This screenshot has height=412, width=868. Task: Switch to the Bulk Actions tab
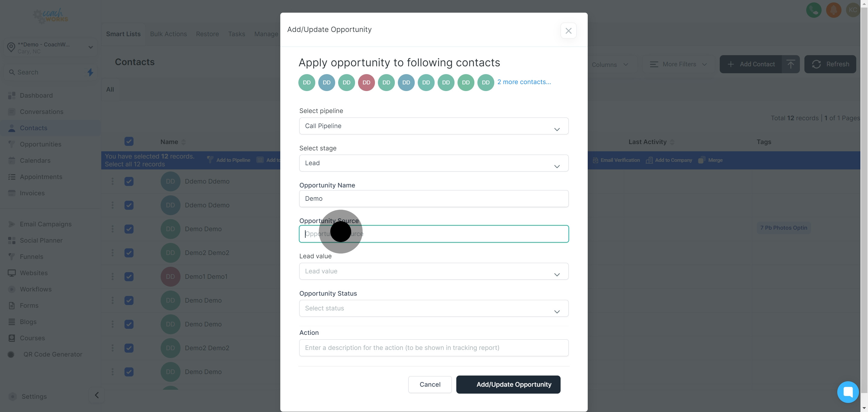pos(168,34)
